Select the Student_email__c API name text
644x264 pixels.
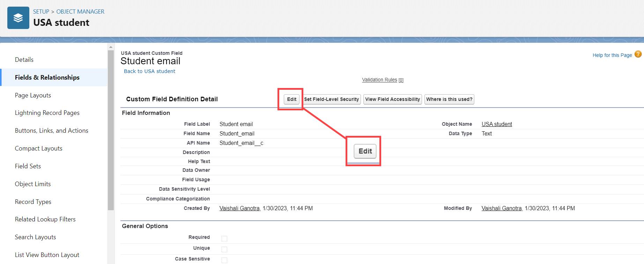point(241,143)
